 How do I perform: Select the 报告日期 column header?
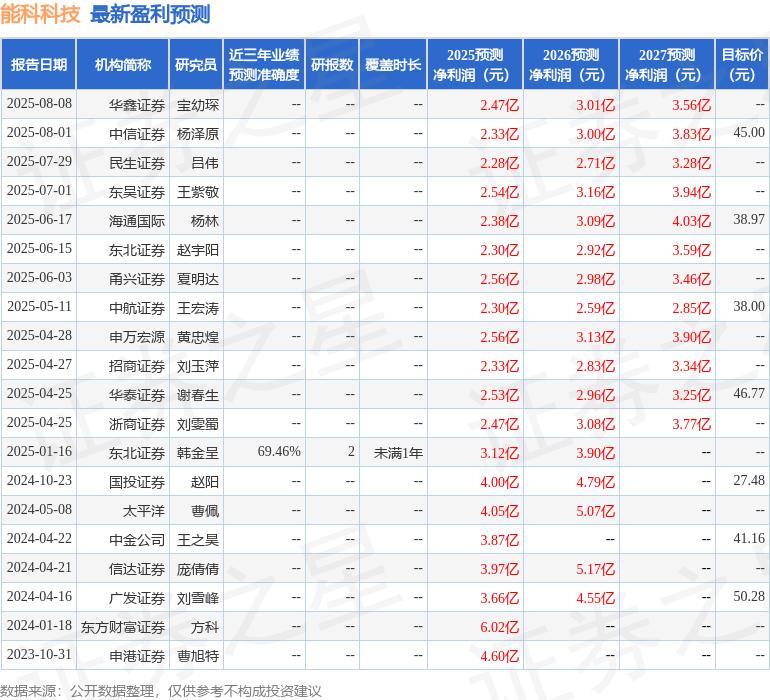coord(38,64)
